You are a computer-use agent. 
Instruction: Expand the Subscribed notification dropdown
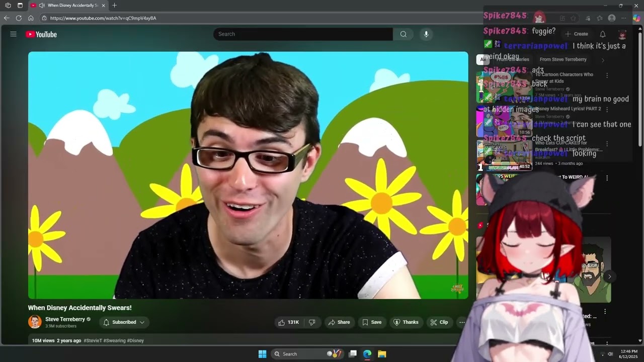[x=124, y=322]
